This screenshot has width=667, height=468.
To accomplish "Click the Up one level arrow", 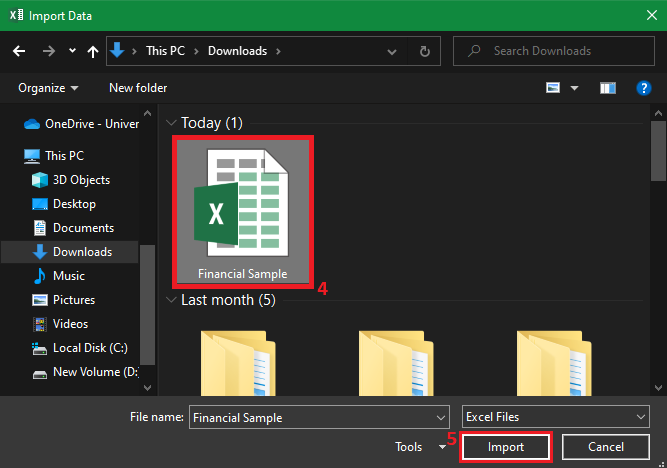I will 92,51.
